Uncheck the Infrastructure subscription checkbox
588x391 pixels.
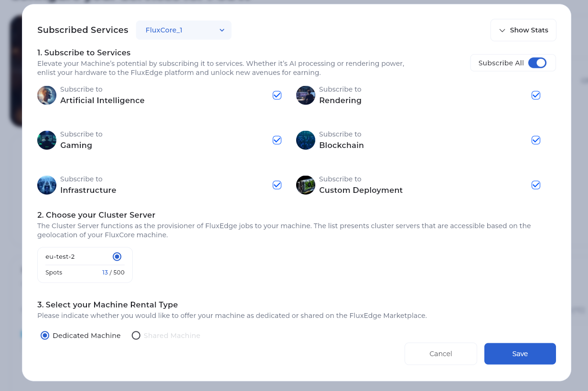[277, 185]
